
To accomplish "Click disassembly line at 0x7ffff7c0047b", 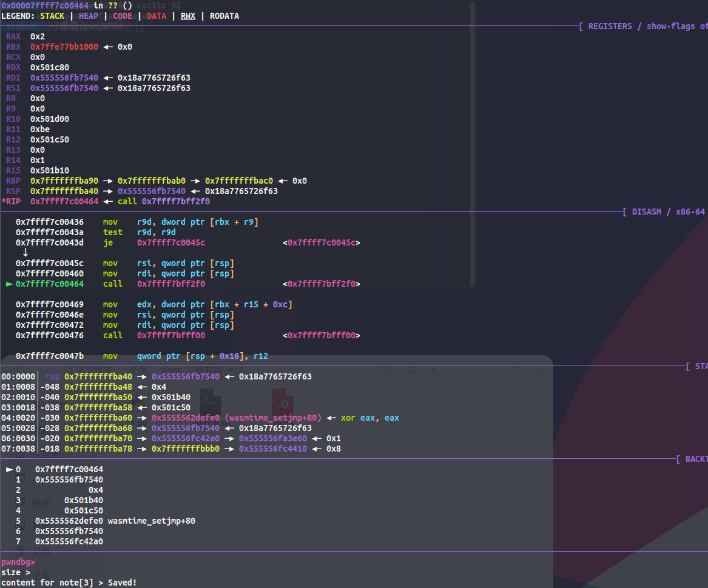I will 142,356.
